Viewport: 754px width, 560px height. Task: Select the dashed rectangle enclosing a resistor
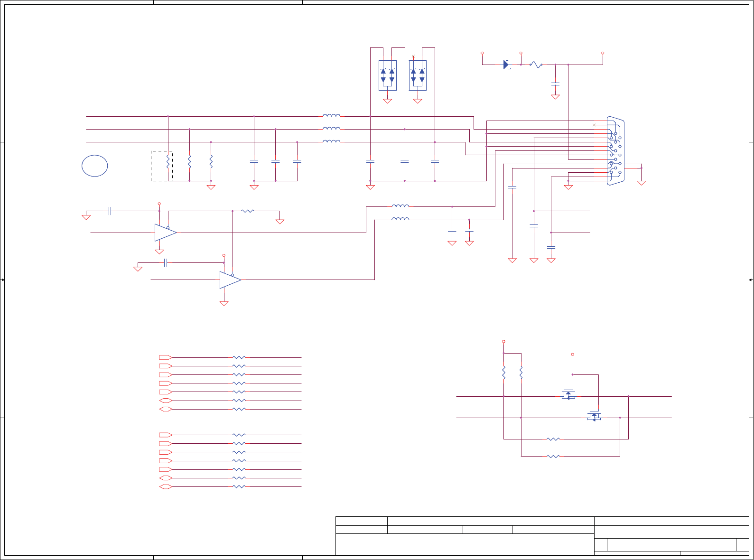click(x=162, y=166)
